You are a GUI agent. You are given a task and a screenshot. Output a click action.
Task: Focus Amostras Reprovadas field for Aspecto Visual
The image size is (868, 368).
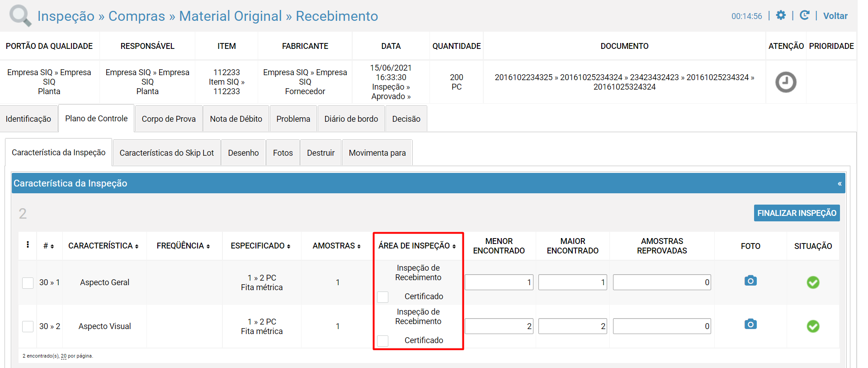click(662, 326)
